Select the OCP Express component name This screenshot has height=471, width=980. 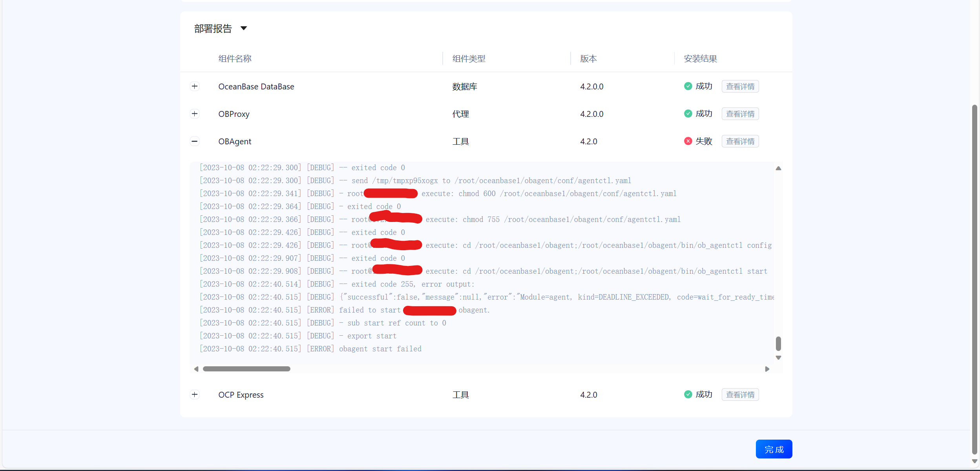coord(241,395)
